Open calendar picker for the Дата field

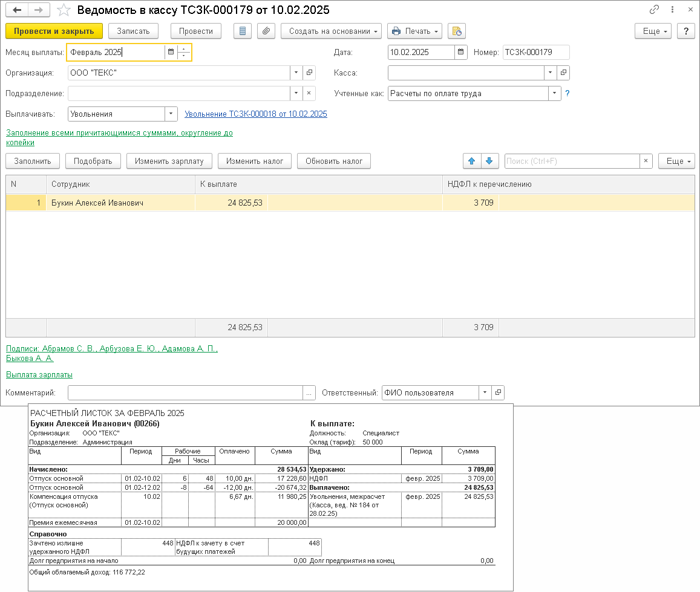click(461, 53)
